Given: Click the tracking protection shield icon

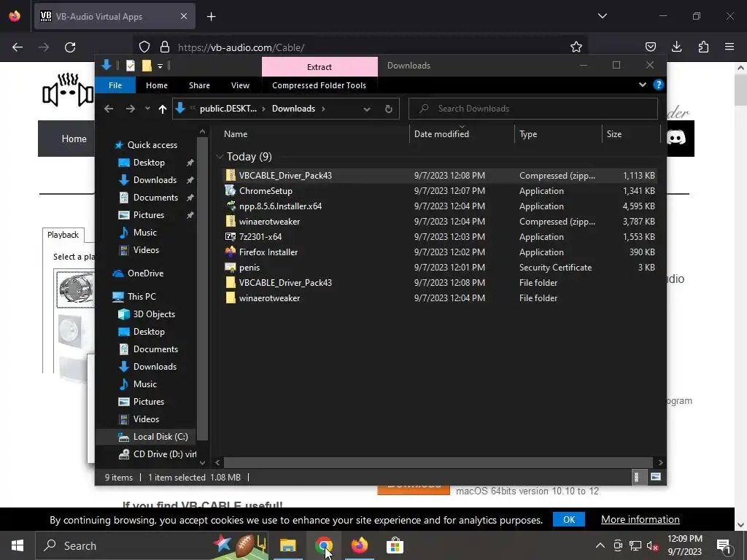Looking at the screenshot, I should 144,47.
